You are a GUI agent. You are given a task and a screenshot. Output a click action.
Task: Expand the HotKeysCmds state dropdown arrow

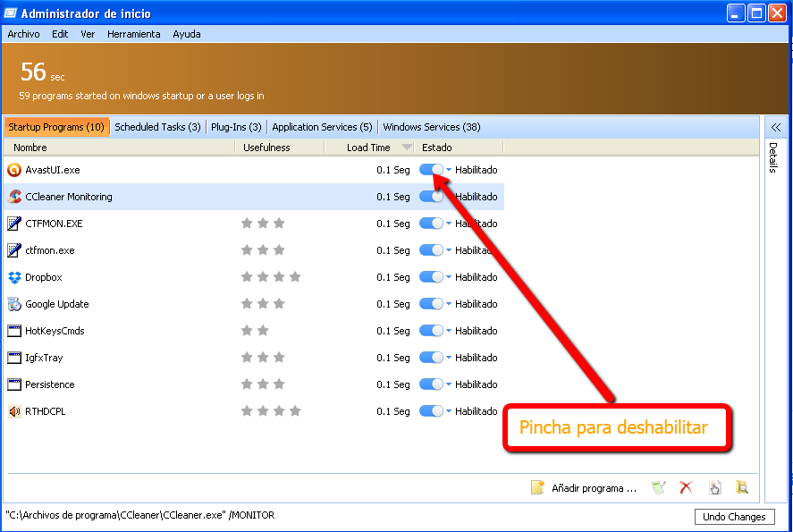point(449,331)
